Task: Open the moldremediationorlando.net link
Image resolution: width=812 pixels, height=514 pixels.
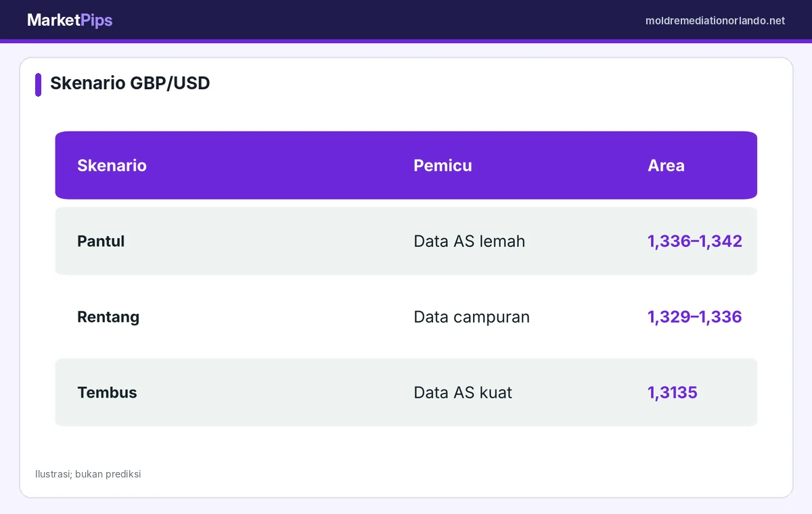Action: tap(715, 21)
